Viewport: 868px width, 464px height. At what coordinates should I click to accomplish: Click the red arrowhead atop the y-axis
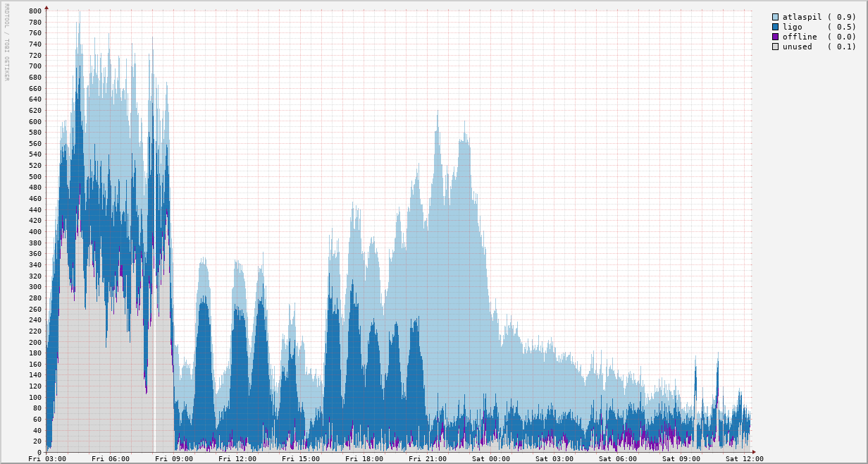tap(46, 8)
